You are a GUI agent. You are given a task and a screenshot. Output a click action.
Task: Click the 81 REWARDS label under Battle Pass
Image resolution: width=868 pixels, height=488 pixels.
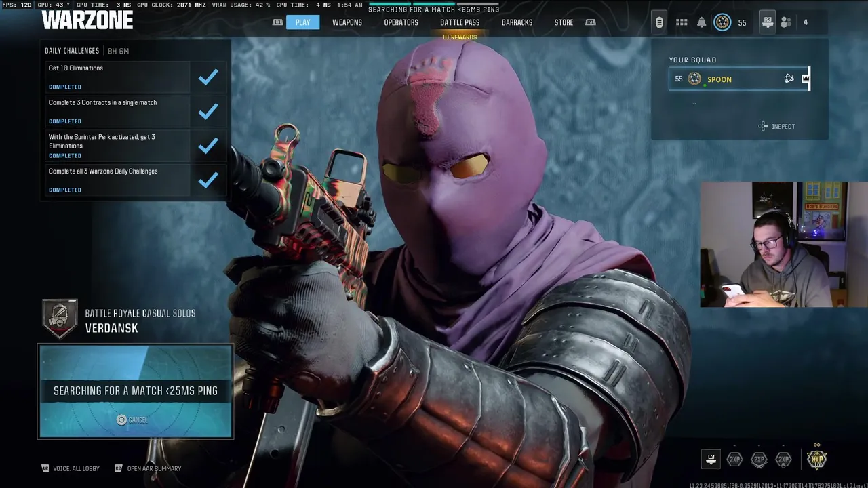[x=460, y=37]
